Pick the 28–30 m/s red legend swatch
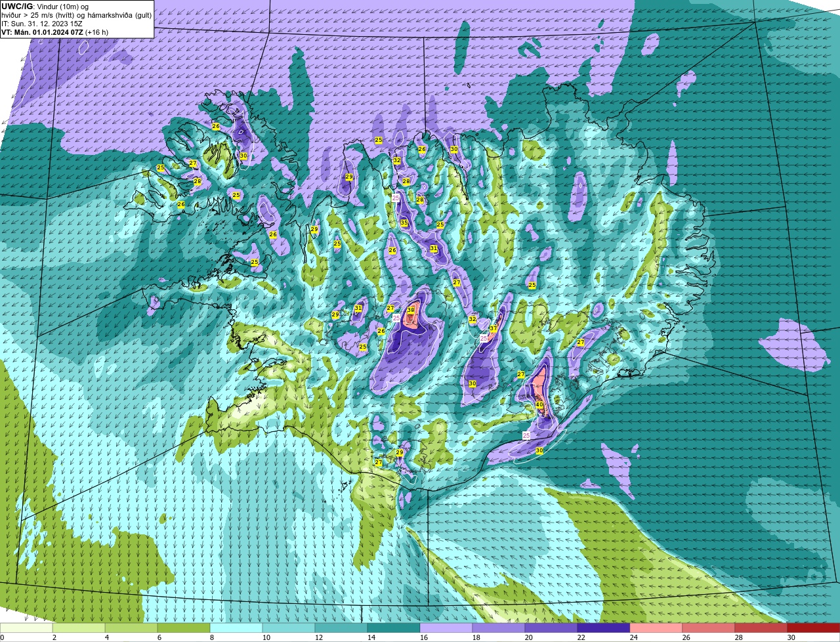Viewport: 840px width, 642px height. [x=761, y=628]
